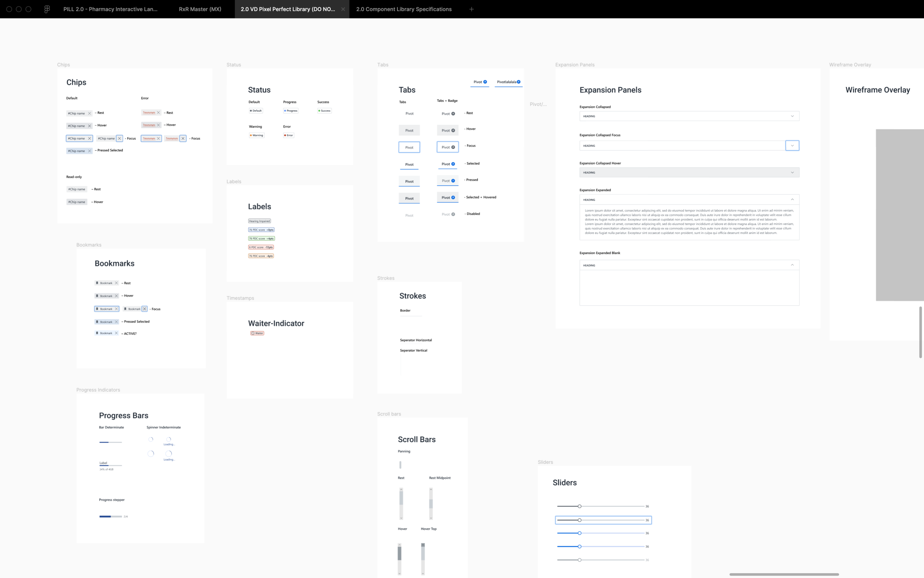Click the horizontal canvas scrollbar

(x=784, y=574)
